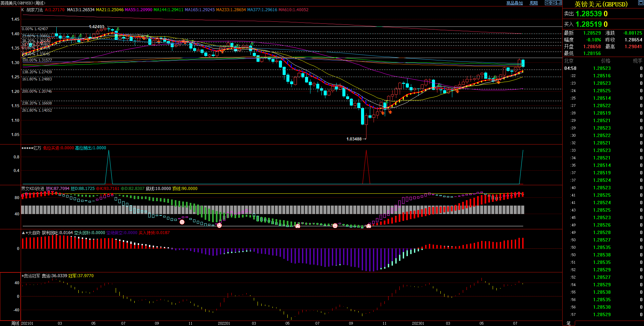Screen dimensions: 644x326
Task: Click the 1.03488 low price marker
Action: tap(354, 139)
